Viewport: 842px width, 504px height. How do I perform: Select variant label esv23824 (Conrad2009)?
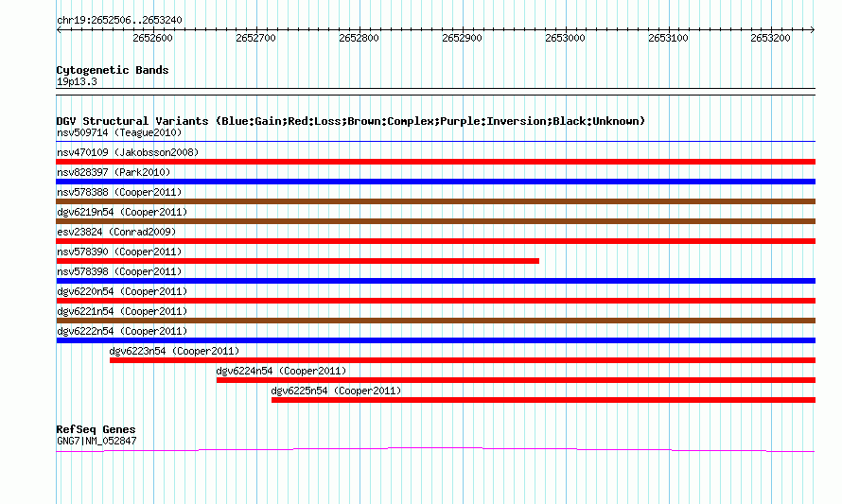116,232
